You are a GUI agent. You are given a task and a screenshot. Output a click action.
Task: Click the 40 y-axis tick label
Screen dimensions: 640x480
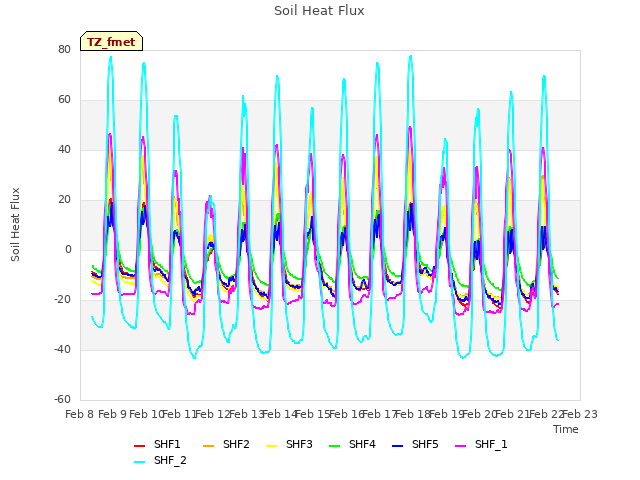64,149
